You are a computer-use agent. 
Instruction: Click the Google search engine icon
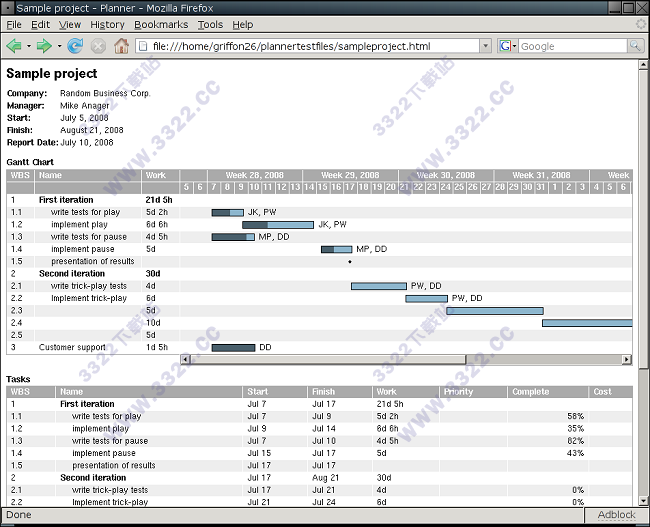[x=506, y=46]
